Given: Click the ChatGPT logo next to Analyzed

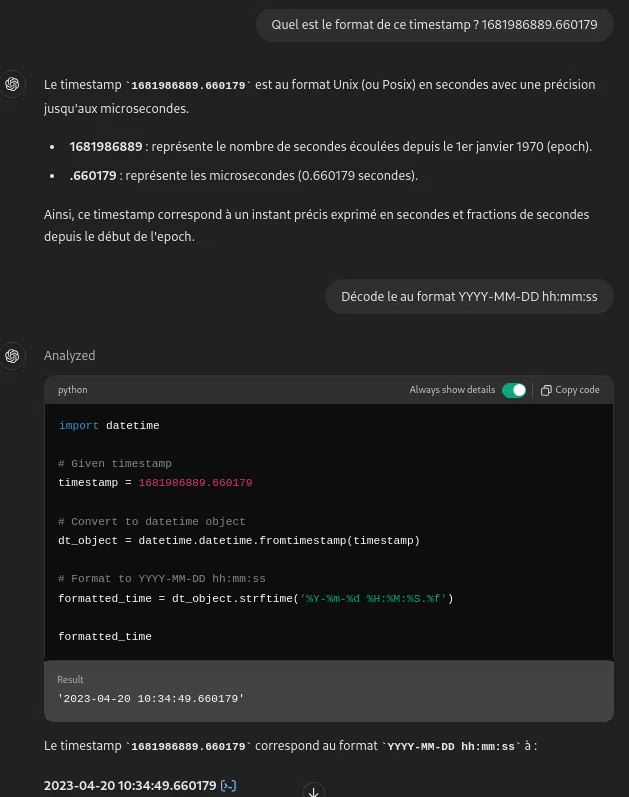Looking at the screenshot, I should 13,355.
